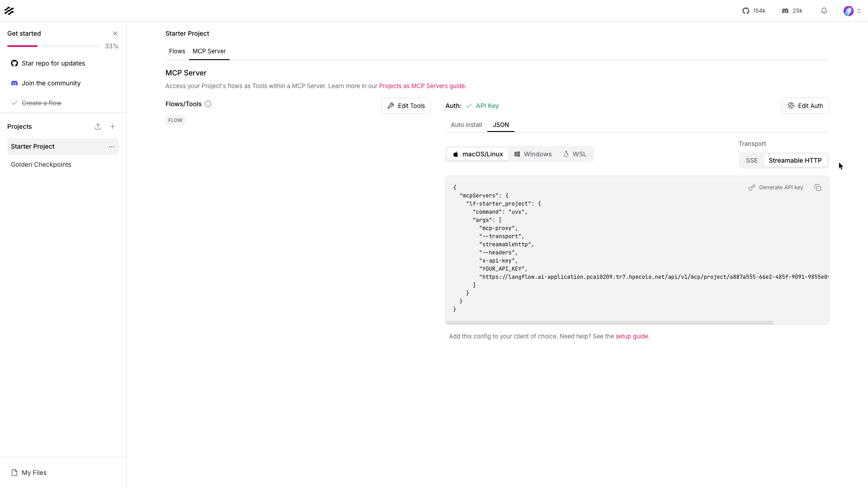Add a new project with plus icon
The image size is (868, 488).
point(113,127)
